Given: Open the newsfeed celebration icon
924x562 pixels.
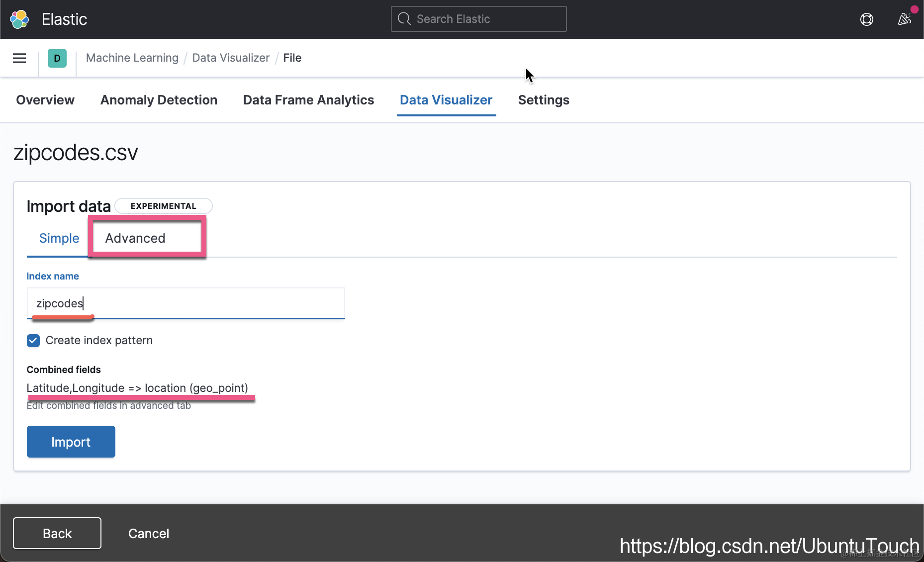Looking at the screenshot, I should 905,19.
